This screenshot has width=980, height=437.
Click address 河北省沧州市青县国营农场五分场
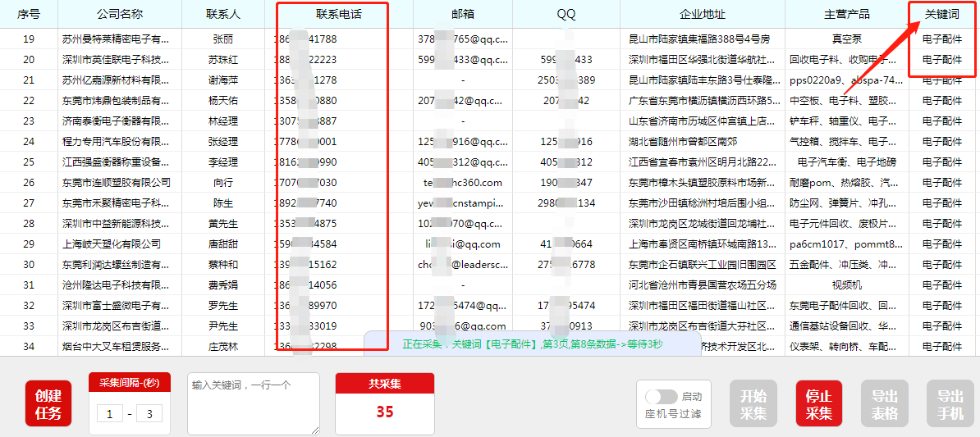point(703,285)
